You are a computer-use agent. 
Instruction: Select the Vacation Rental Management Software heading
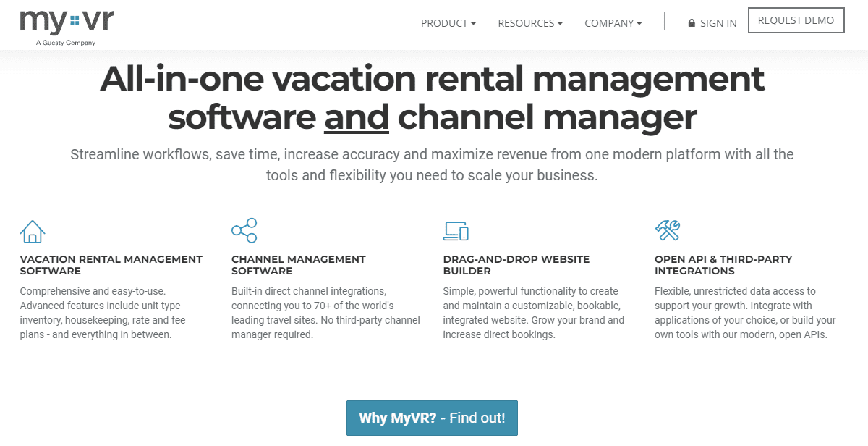[x=111, y=265]
